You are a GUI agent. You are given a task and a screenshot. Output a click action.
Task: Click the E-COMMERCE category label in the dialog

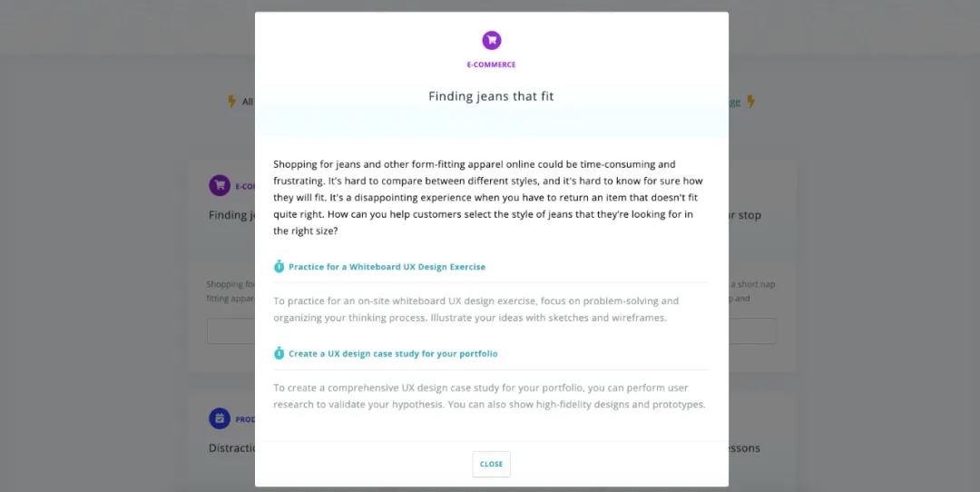[491, 64]
